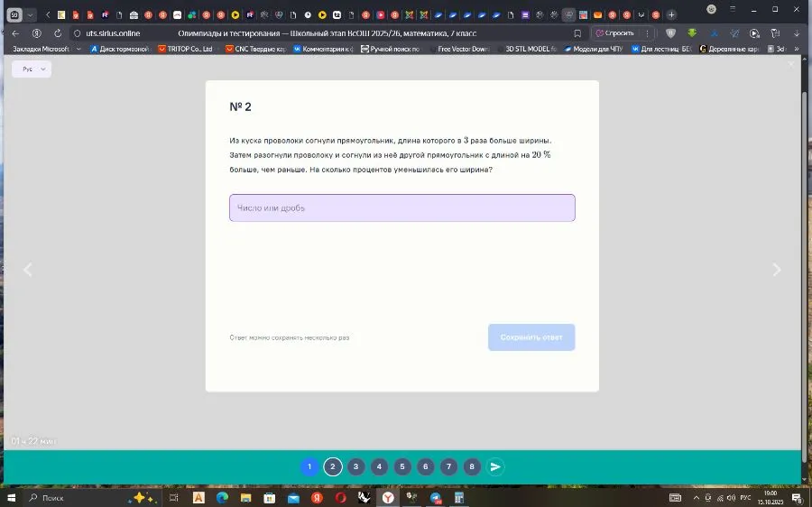Expand the Закладки Microsoft bookmarks folder arrow
This screenshot has width=812, height=507.
point(78,49)
